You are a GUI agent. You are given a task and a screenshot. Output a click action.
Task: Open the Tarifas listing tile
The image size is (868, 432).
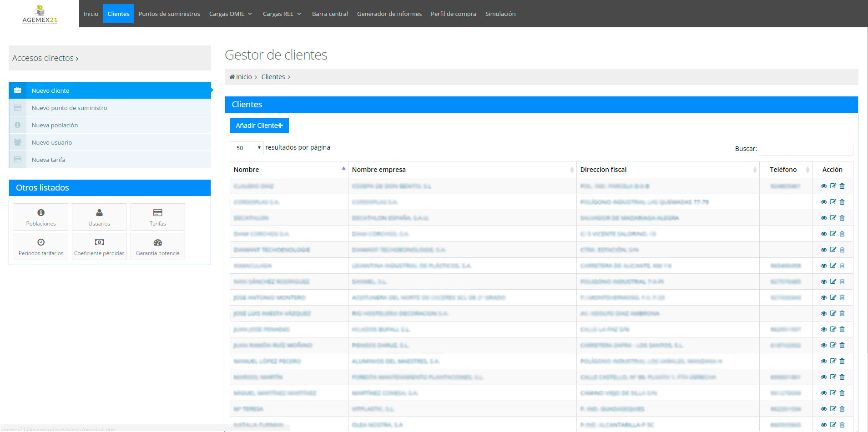tap(157, 217)
